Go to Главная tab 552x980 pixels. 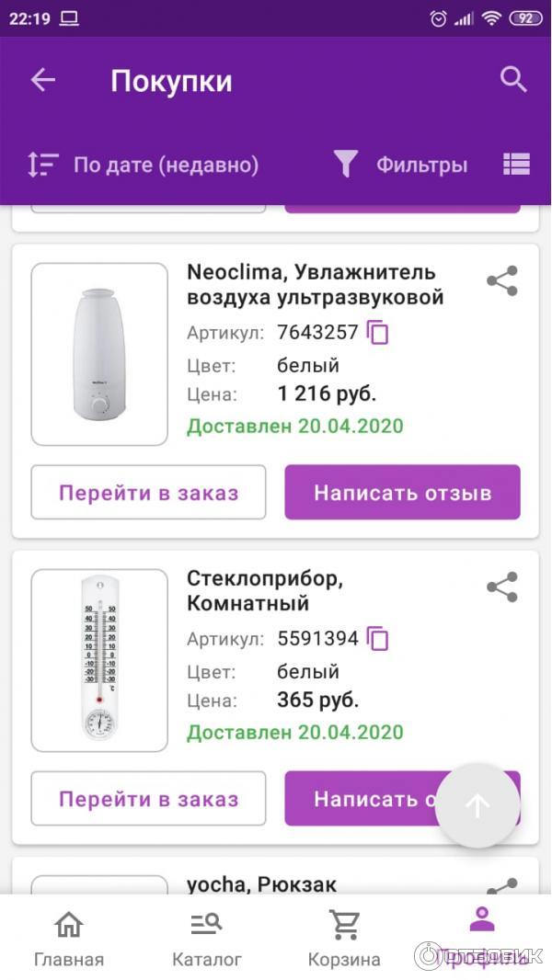pos(69,938)
